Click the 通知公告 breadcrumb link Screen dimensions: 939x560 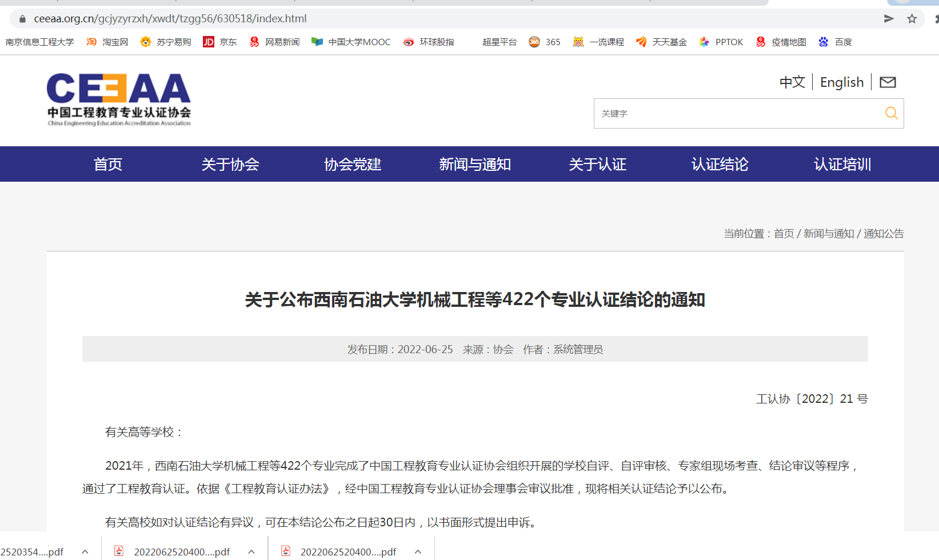884,234
